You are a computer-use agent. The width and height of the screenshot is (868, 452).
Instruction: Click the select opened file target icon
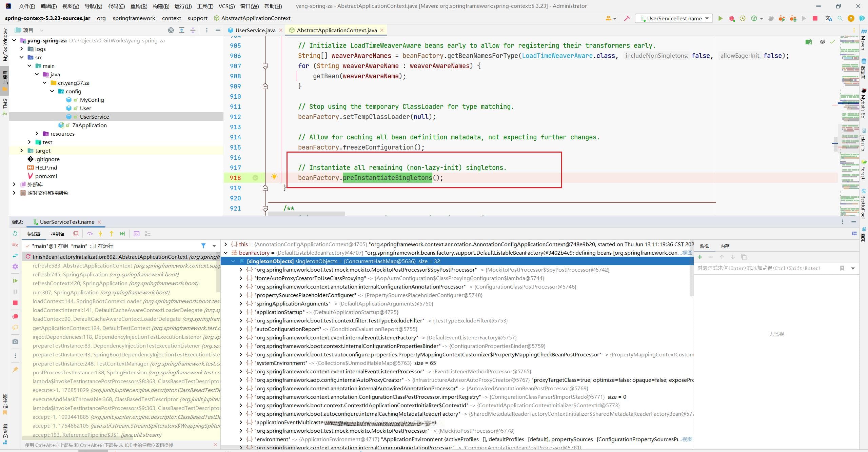(x=171, y=30)
